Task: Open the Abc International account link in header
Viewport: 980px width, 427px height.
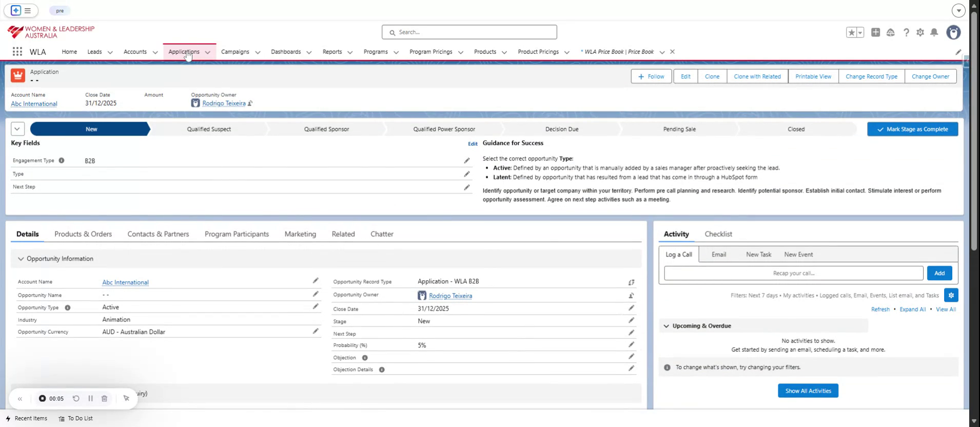Action: click(x=34, y=104)
